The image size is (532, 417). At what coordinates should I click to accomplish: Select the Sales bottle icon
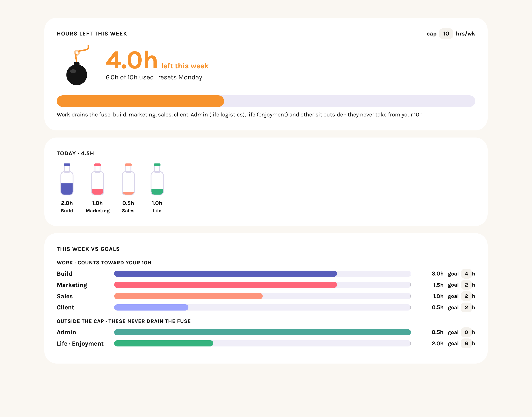[x=128, y=179]
